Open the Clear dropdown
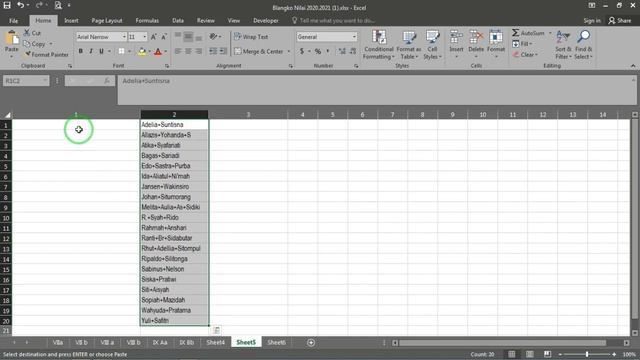Viewport: 640px width, 360px height. [x=525, y=54]
